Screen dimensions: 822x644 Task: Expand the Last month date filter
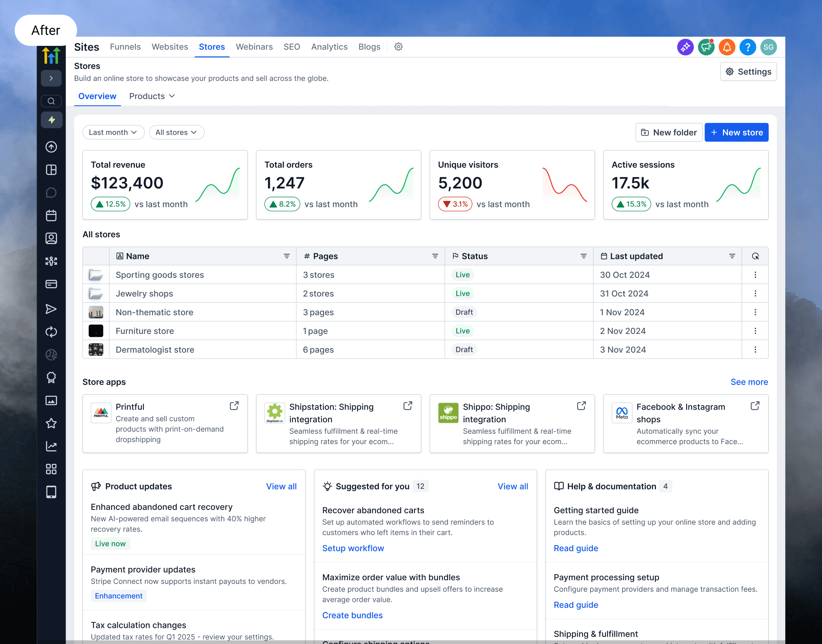113,132
